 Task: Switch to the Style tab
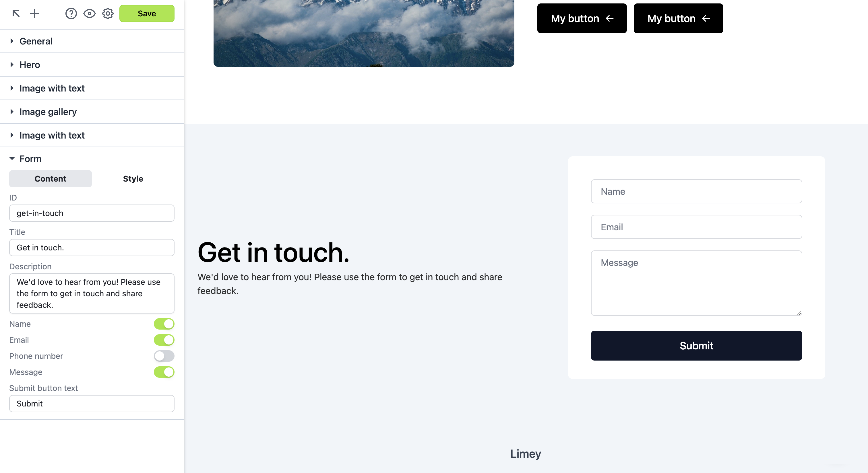point(133,178)
